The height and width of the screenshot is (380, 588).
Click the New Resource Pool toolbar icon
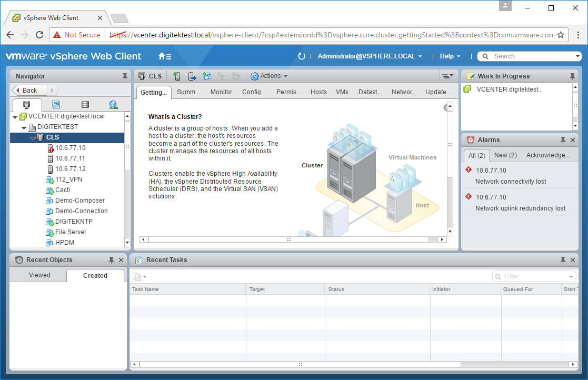coord(222,76)
